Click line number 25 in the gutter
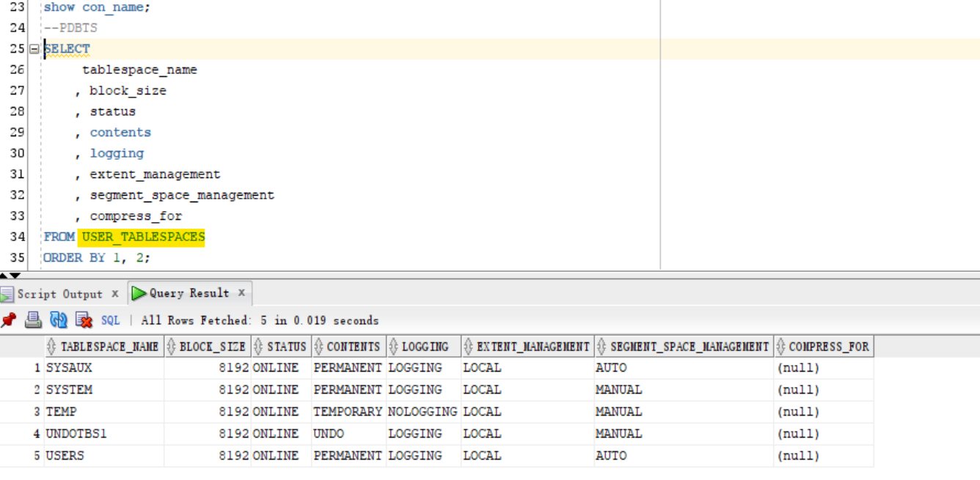This screenshot has height=480, width=980. pos(17,49)
